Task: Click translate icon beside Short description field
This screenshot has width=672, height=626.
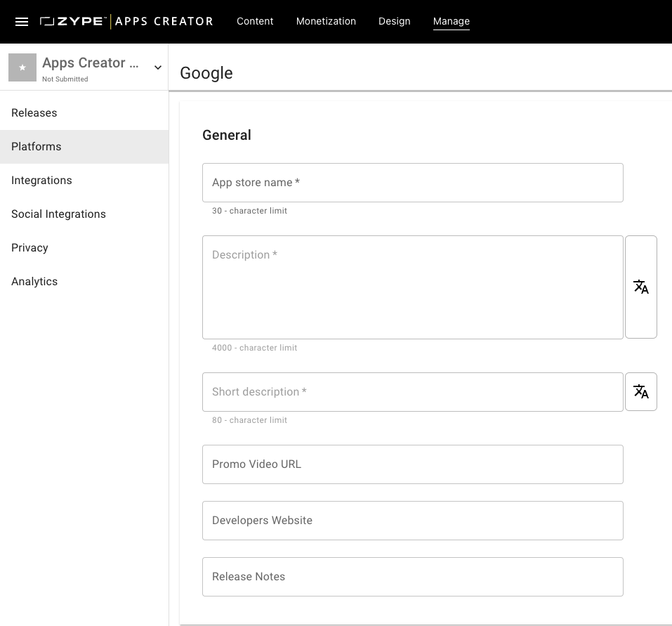Action: (x=640, y=391)
